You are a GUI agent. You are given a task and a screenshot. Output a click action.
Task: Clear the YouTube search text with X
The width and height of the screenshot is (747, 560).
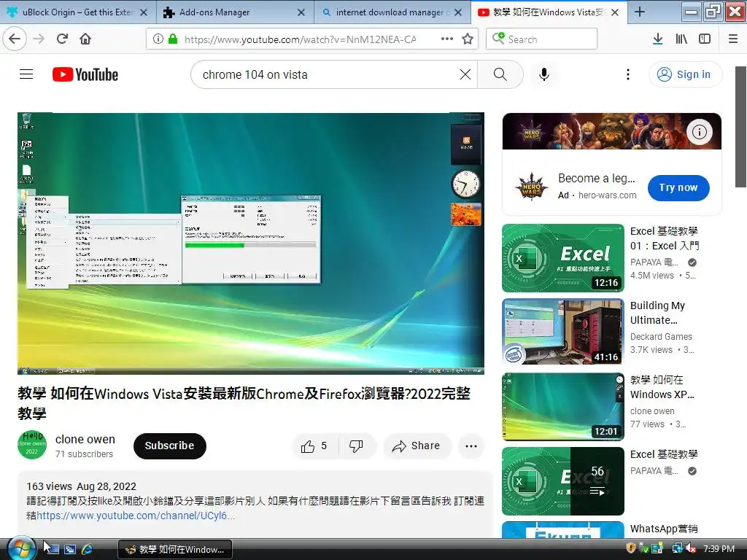coord(465,74)
